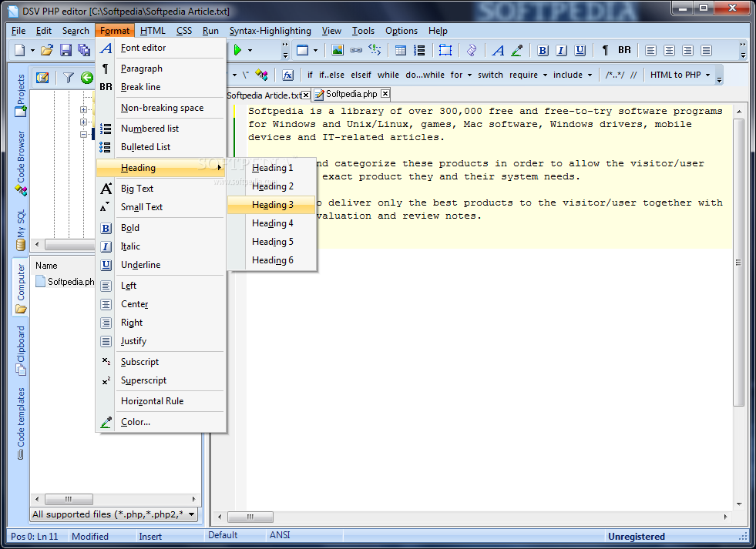Viewport: 756px width, 549px height.
Task: Toggle Bold in the toolbar
Action: [x=543, y=50]
